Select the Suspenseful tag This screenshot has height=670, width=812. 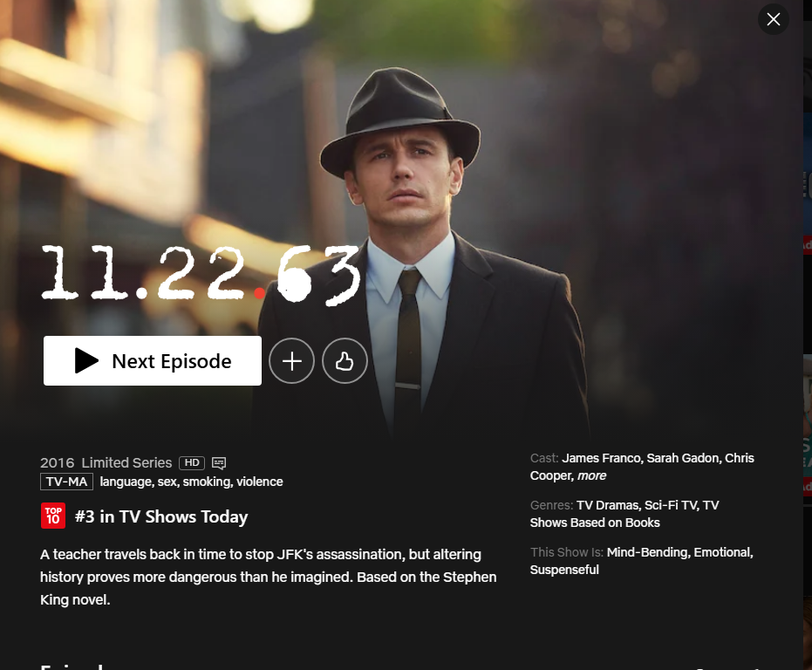pos(564,570)
